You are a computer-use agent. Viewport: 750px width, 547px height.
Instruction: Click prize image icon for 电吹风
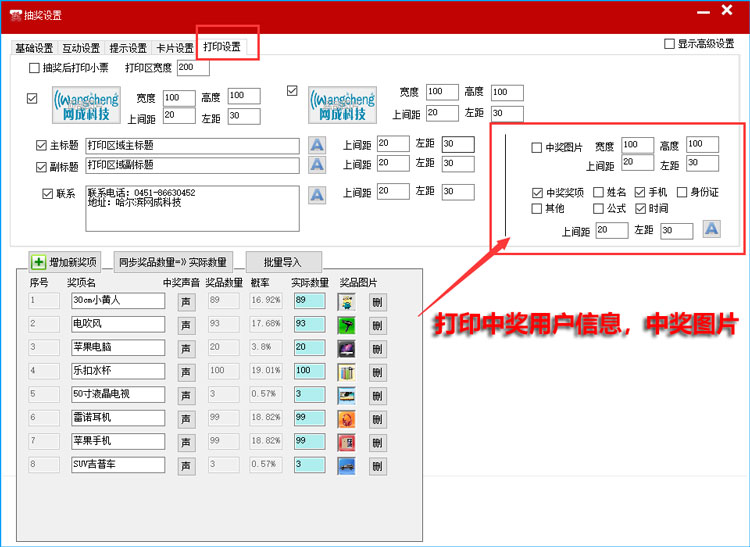click(346, 324)
